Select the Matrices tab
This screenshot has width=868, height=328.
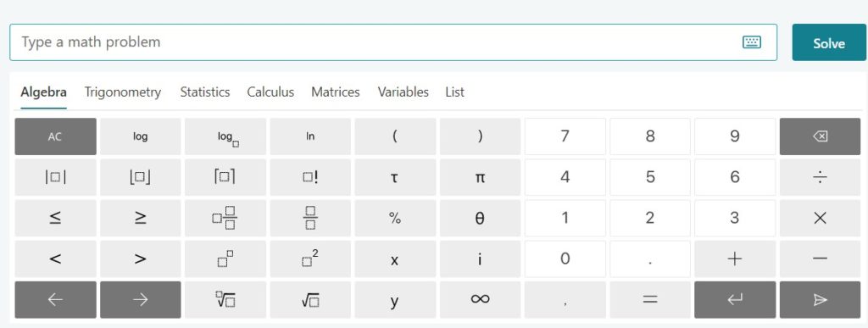336,92
